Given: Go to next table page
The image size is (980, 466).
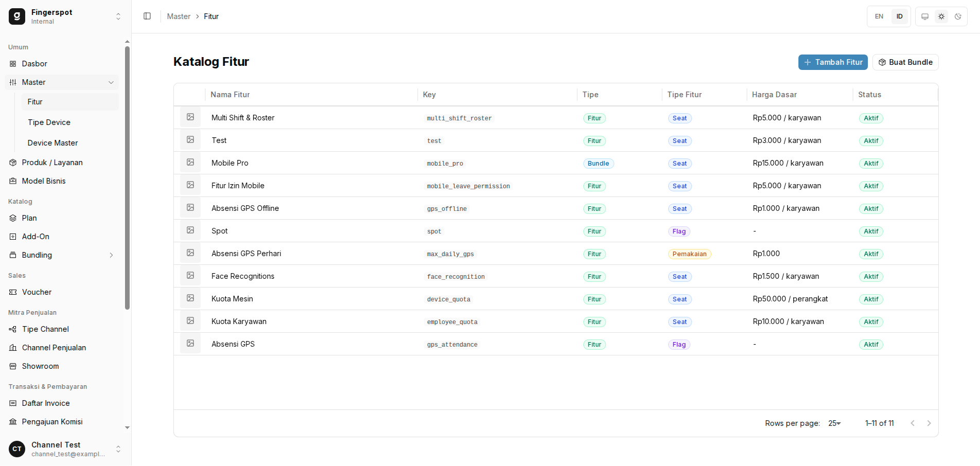Looking at the screenshot, I should coord(929,423).
